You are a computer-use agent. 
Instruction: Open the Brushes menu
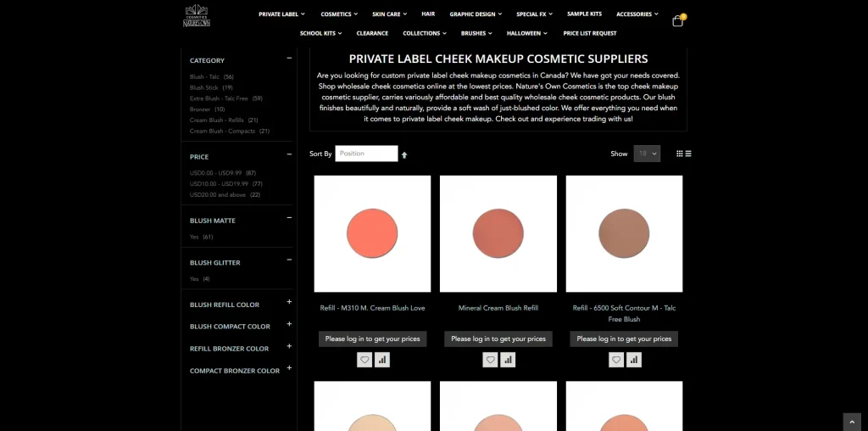[476, 33]
